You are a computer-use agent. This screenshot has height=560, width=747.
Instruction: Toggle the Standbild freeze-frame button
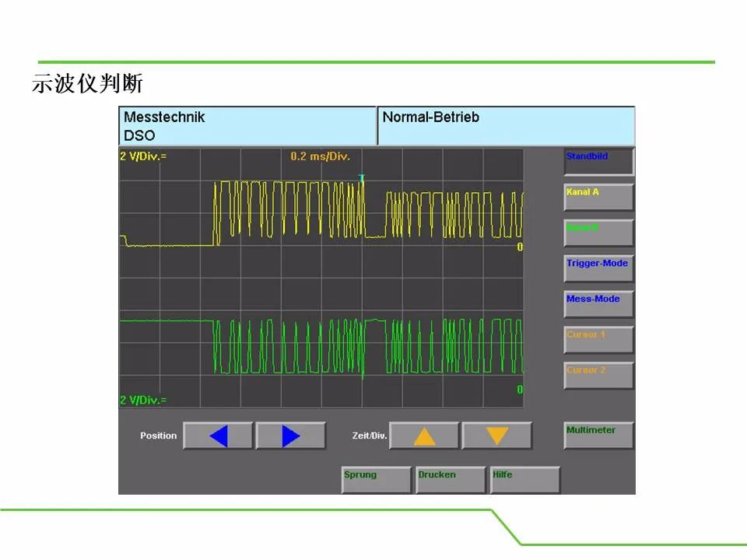pos(599,162)
